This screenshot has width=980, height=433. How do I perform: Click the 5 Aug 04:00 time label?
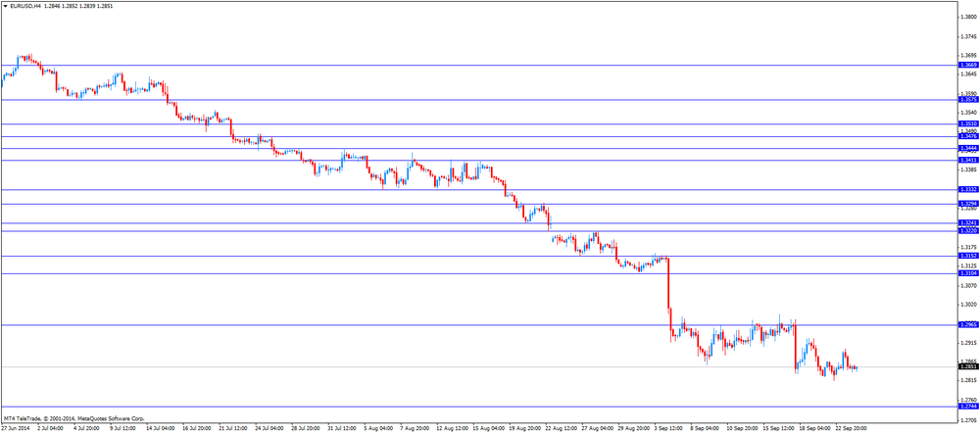(x=377, y=429)
